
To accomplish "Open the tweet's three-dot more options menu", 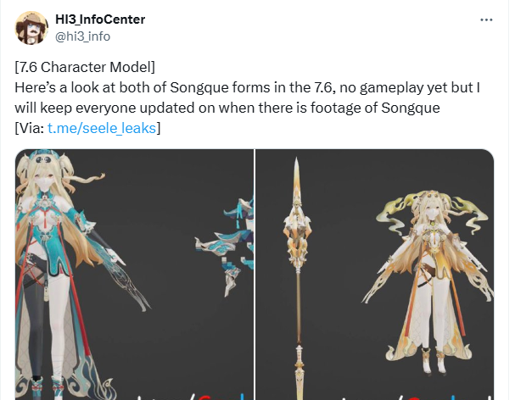I will pyautogui.click(x=486, y=19).
